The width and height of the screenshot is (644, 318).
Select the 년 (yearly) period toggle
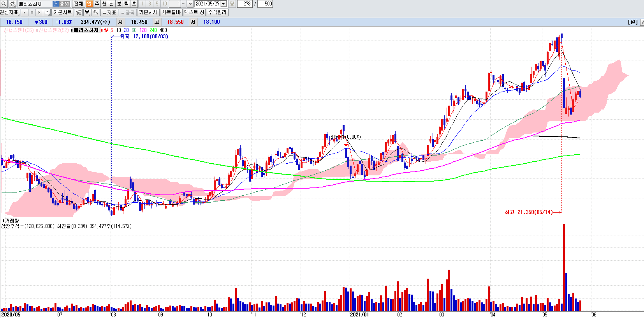[112, 4]
